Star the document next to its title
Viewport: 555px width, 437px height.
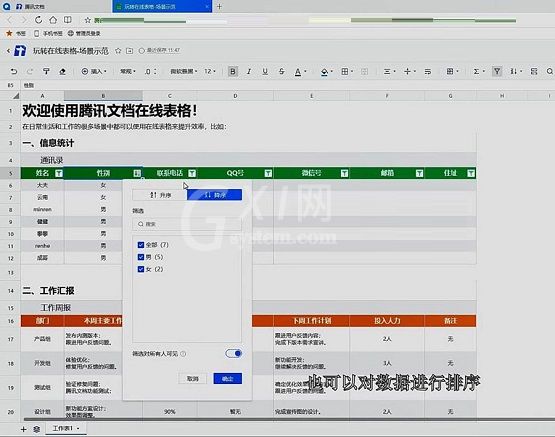pyautogui.click(x=118, y=51)
